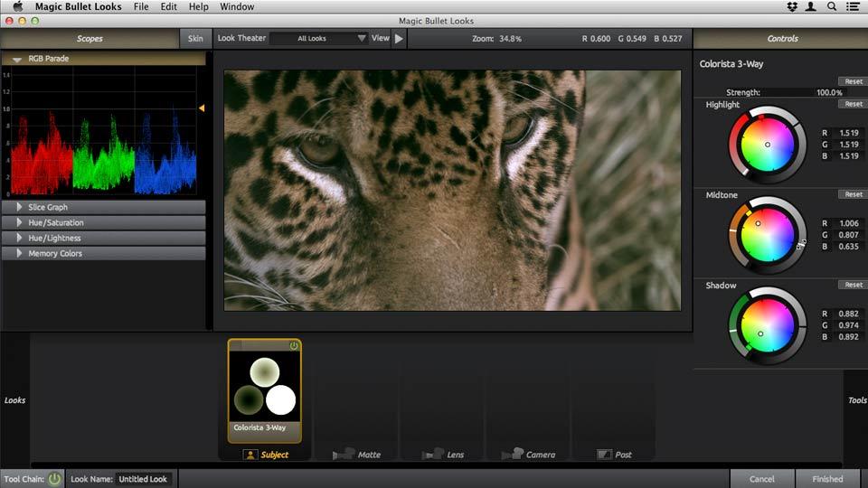Open the Window menu
Viewport: 868px width, 488px height.
237,6
